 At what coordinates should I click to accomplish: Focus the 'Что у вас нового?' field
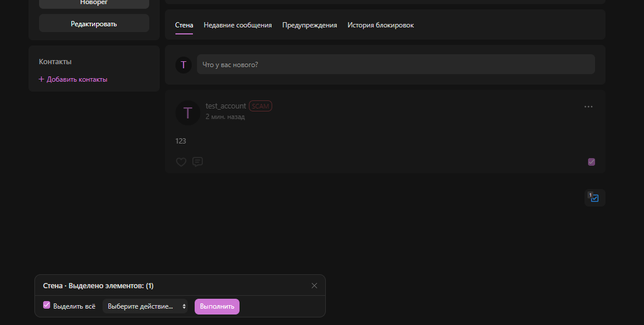tap(396, 65)
